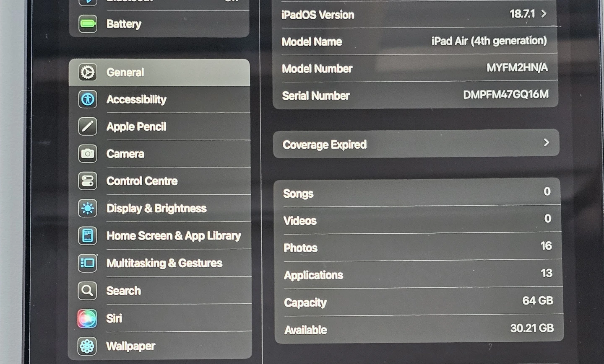The width and height of the screenshot is (604, 364).
Task: Open the Coverage Expired row
Action: [x=416, y=144]
